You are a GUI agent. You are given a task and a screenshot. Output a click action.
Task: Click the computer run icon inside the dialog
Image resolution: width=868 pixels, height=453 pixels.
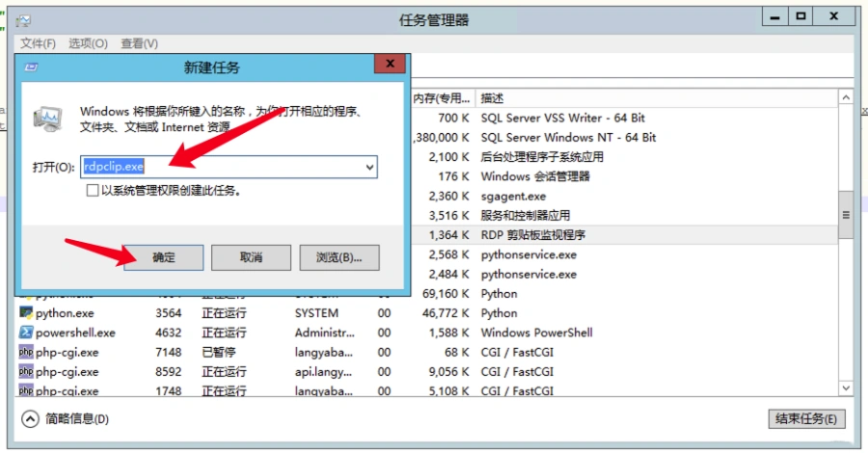47,119
